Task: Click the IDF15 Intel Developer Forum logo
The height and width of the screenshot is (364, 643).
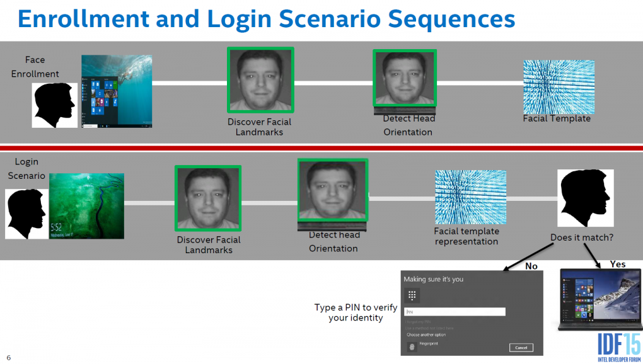Action: click(619, 347)
